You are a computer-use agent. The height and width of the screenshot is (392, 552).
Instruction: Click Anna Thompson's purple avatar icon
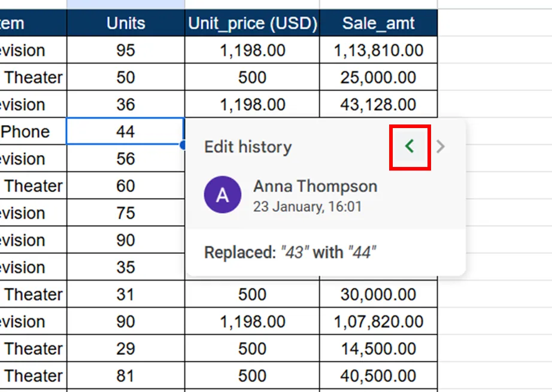coord(223,195)
